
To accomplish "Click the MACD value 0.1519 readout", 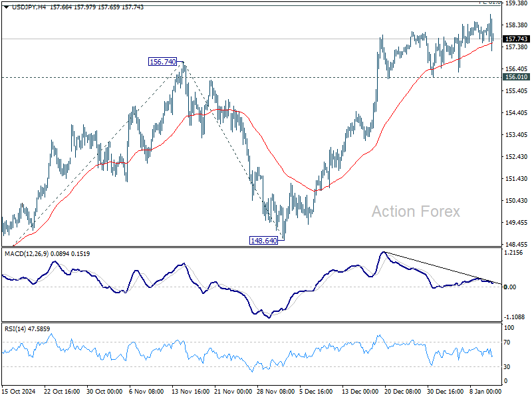I will 81,253.
